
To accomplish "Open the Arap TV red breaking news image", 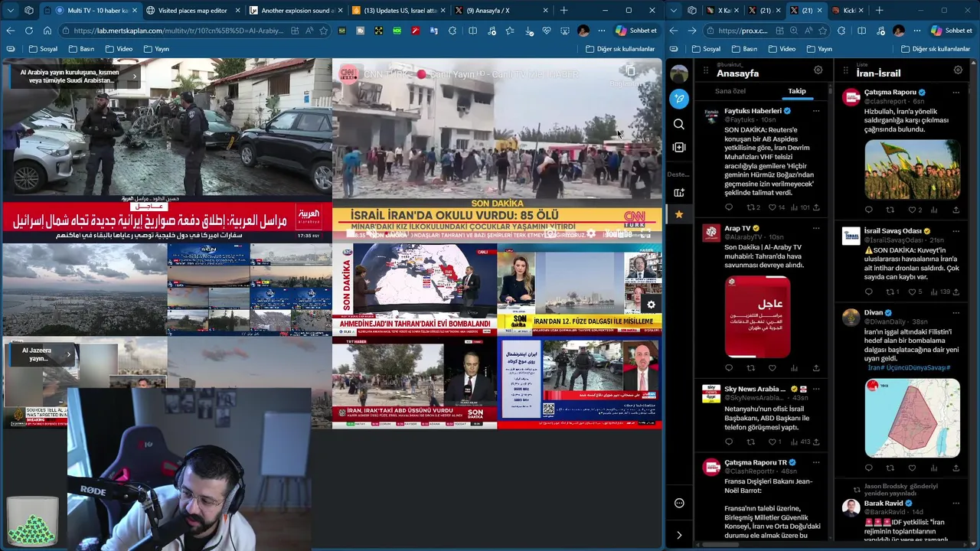I will 757,316.
